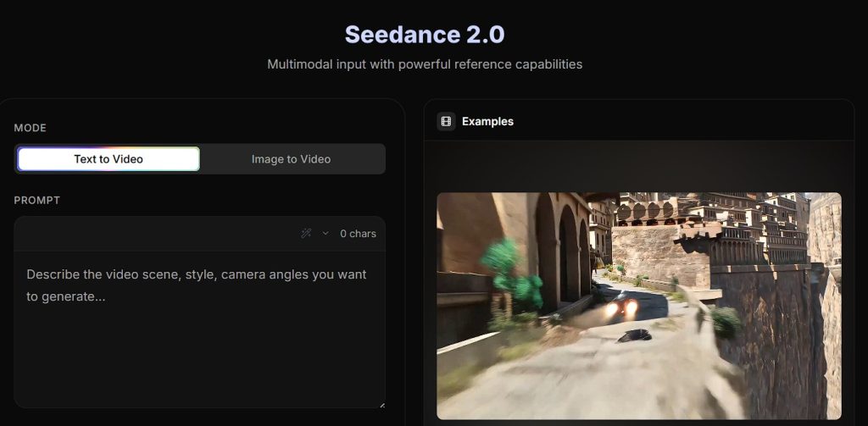
Task: Click the "Examples" panel title
Action: (487, 121)
